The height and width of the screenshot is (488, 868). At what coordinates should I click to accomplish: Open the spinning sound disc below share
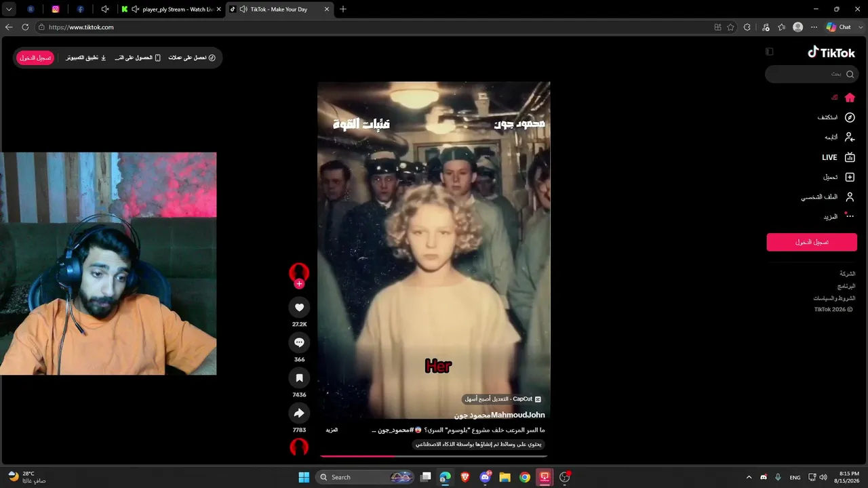click(x=299, y=447)
